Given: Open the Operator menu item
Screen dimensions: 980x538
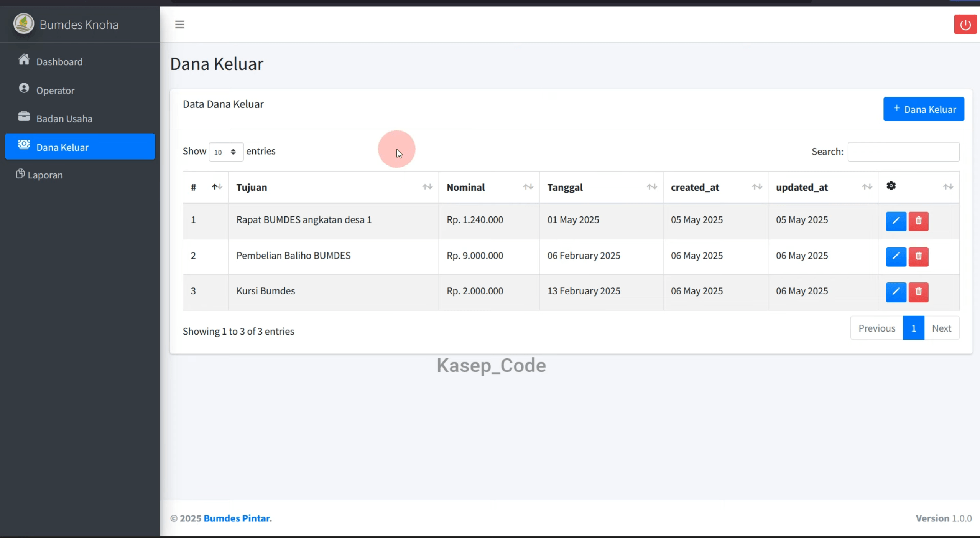Looking at the screenshot, I should (x=80, y=90).
